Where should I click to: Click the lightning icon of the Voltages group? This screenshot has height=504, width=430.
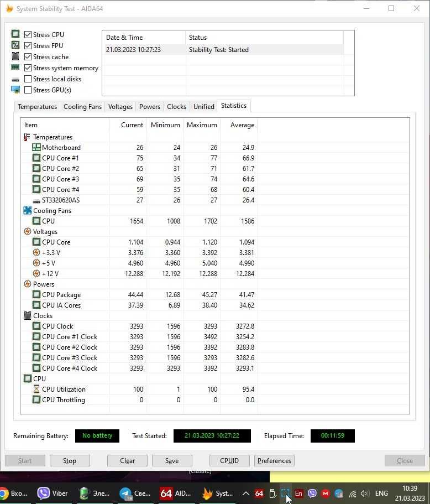click(27, 231)
